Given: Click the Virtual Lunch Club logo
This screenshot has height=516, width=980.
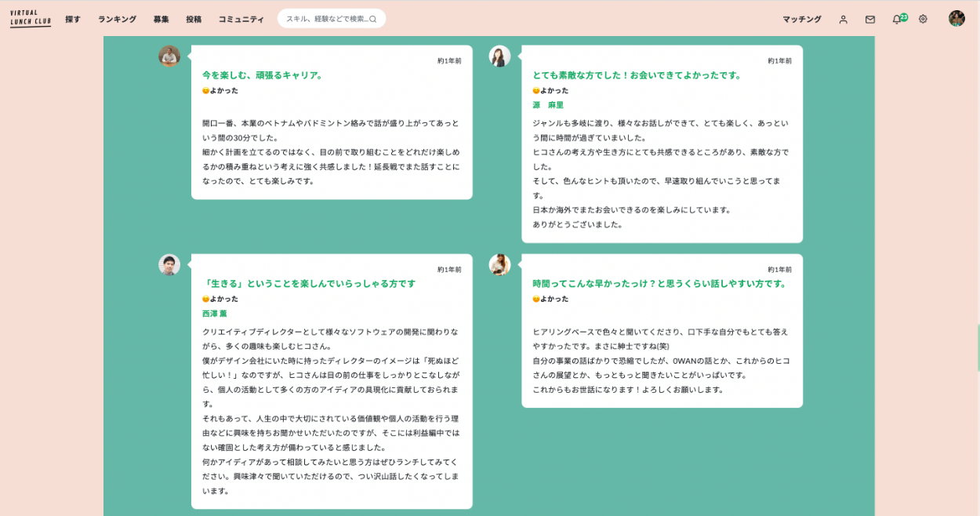Looking at the screenshot, I should click(x=31, y=19).
